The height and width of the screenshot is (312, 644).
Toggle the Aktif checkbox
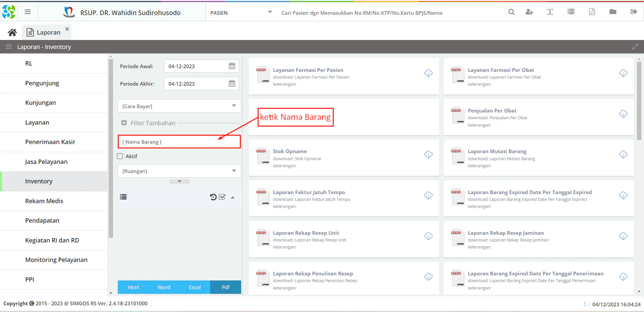tap(120, 156)
